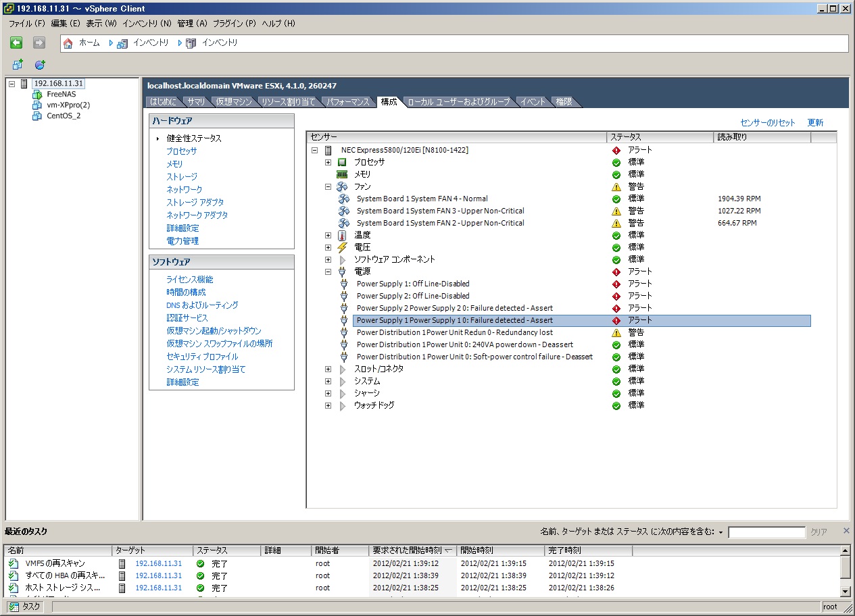Click the task icon beside VMFS の再スキャン
855x616 pixels.
pyautogui.click(x=14, y=563)
